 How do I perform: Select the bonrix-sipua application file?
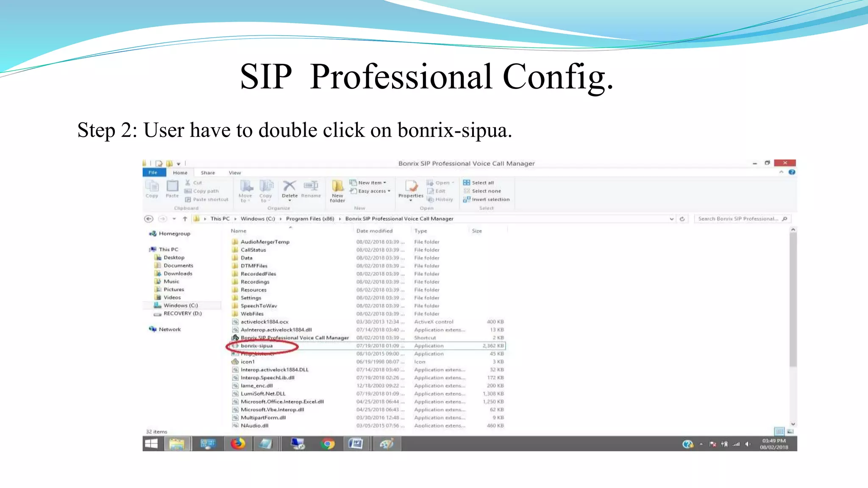(x=368, y=346)
